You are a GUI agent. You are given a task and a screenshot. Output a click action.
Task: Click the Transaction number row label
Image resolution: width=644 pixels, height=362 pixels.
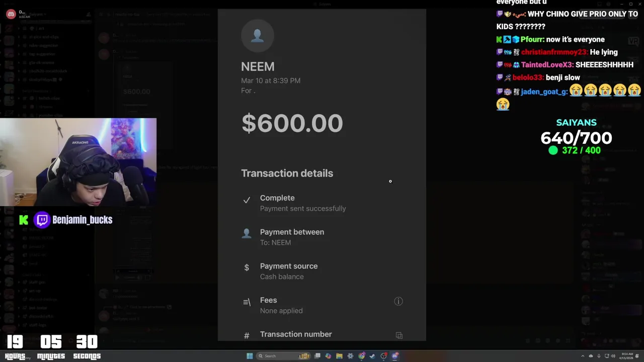click(x=296, y=334)
